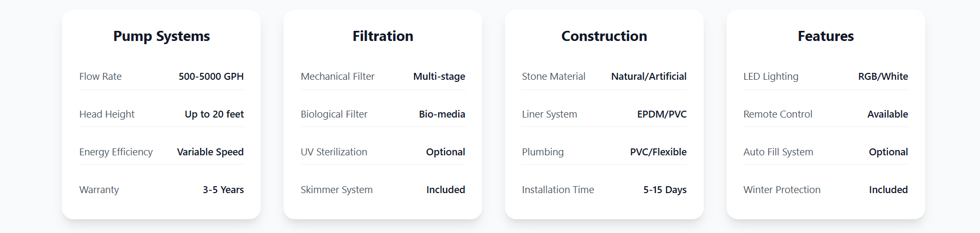Click the Pump Systems card heading

point(161,36)
